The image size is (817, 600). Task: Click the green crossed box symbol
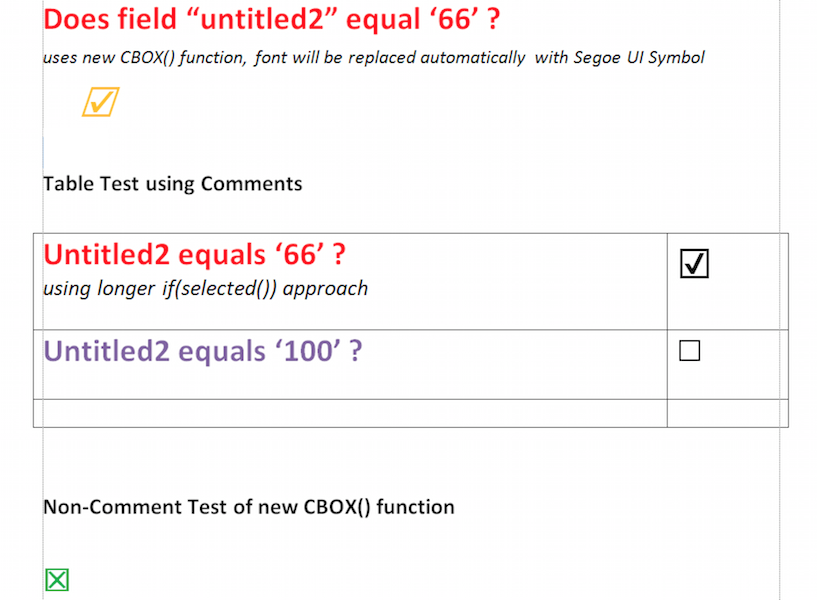click(x=57, y=580)
